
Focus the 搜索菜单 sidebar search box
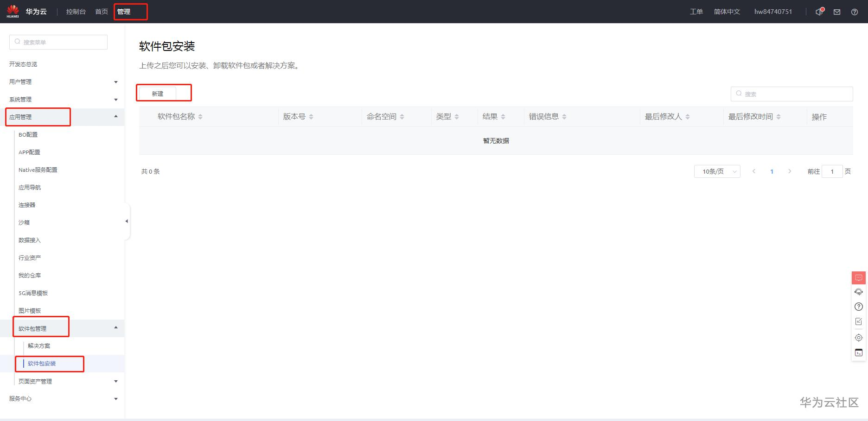(58, 42)
